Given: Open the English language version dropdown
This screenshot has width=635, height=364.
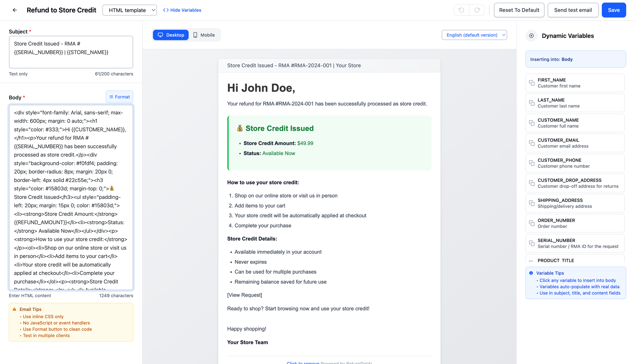Looking at the screenshot, I should coord(474,35).
